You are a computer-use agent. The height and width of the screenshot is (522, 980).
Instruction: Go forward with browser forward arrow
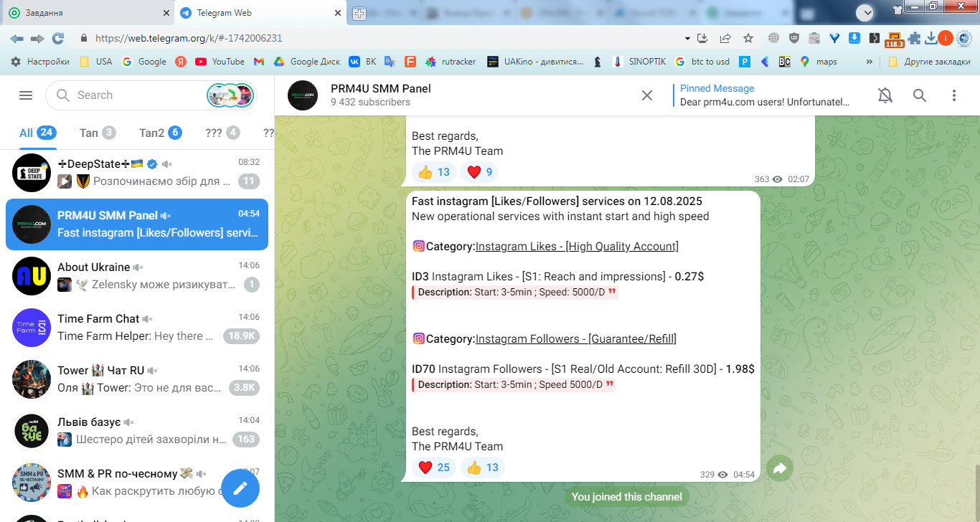point(37,38)
